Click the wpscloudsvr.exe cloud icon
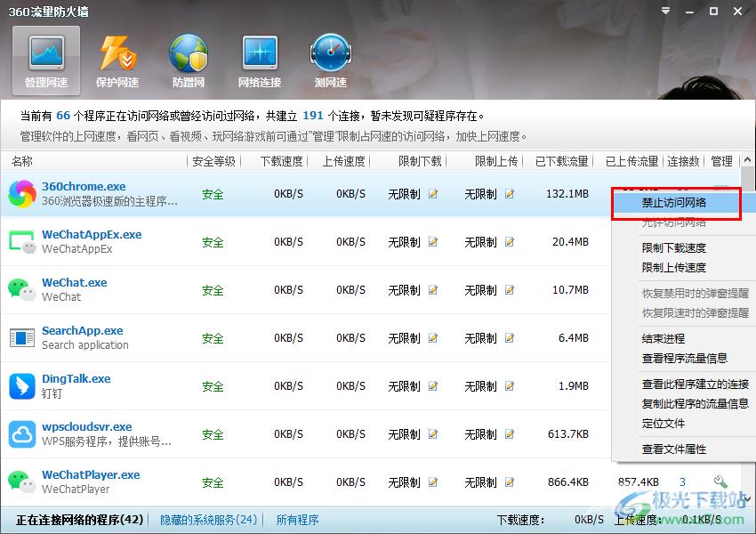This screenshot has height=534, width=756. (22, 434)
